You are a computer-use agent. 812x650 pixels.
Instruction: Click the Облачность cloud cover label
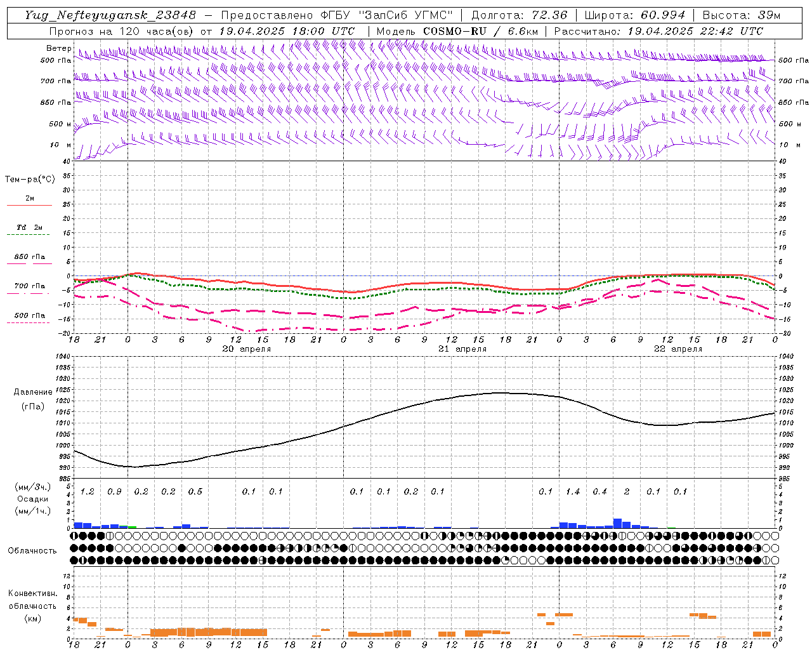(32, 551)
